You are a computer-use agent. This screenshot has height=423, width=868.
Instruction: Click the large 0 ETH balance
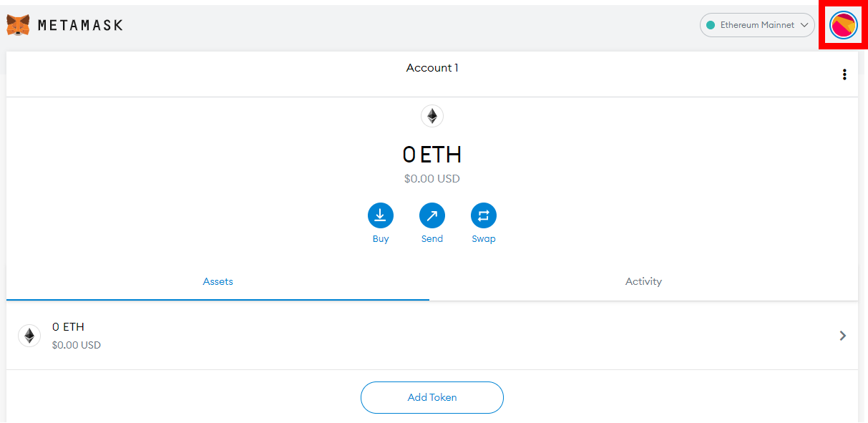click(x=432, y=155)
